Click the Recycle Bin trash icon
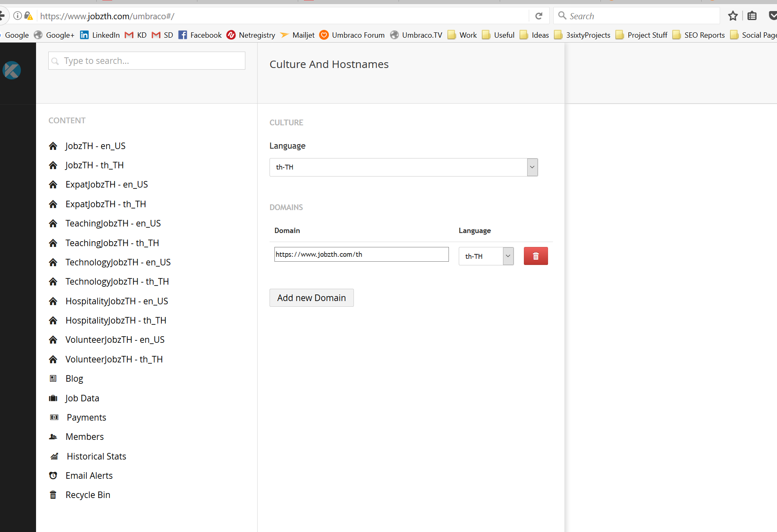 pos(53,495)
